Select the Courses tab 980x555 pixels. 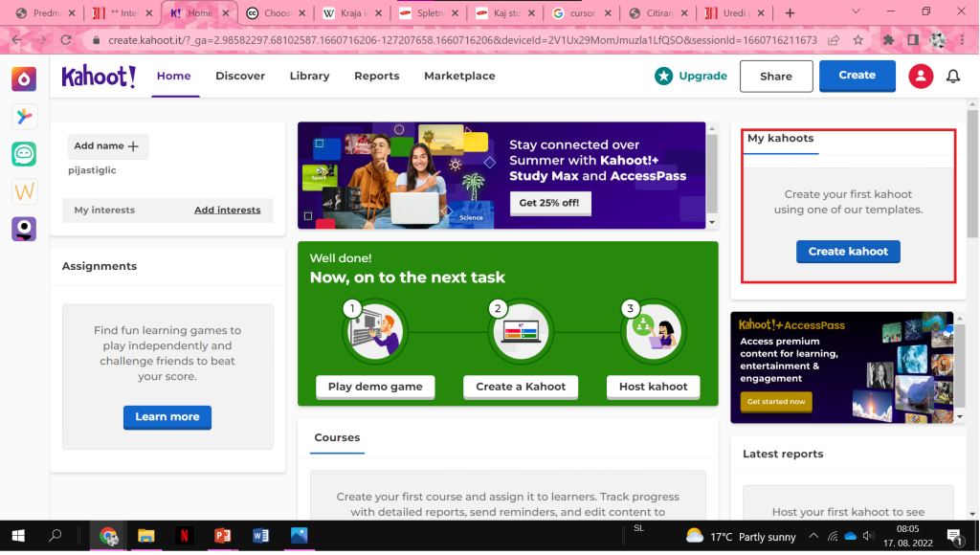337,438
